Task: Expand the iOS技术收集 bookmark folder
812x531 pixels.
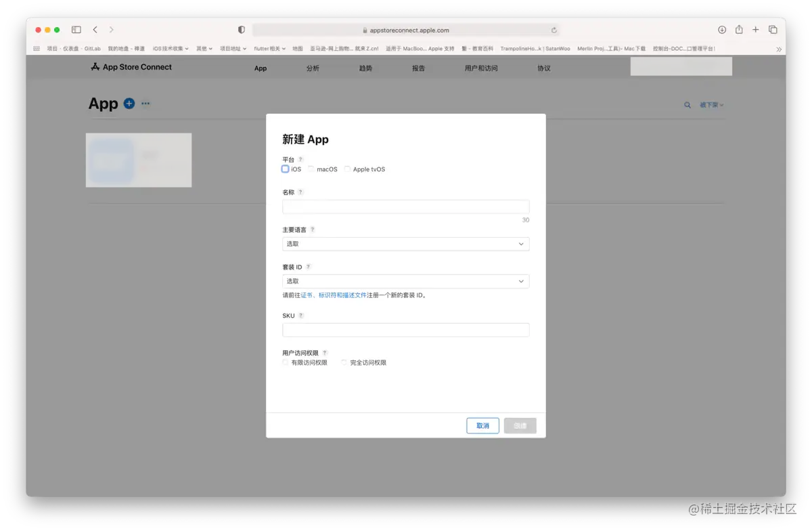Action: [171, 49]
